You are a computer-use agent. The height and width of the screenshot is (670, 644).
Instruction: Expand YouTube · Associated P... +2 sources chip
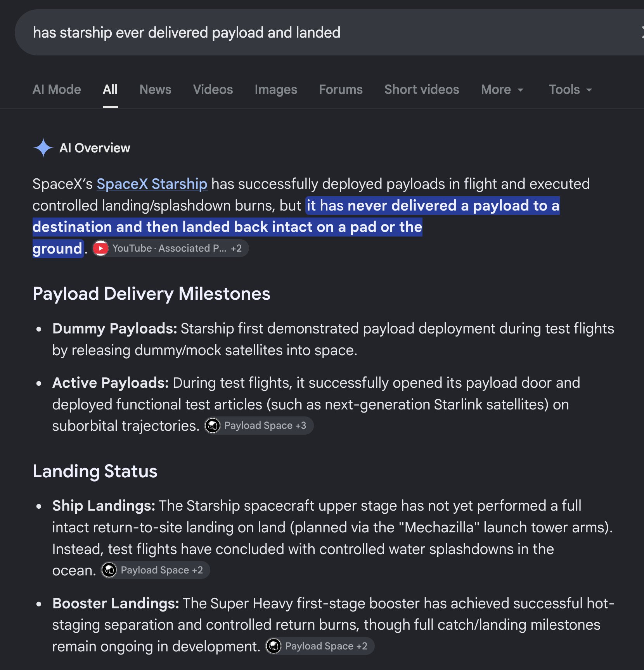(x=170, y=249)
